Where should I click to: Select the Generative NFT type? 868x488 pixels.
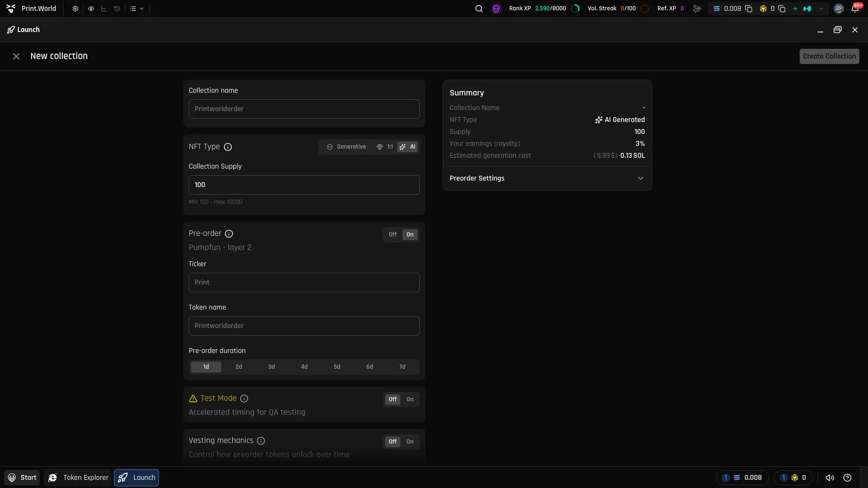346,147
